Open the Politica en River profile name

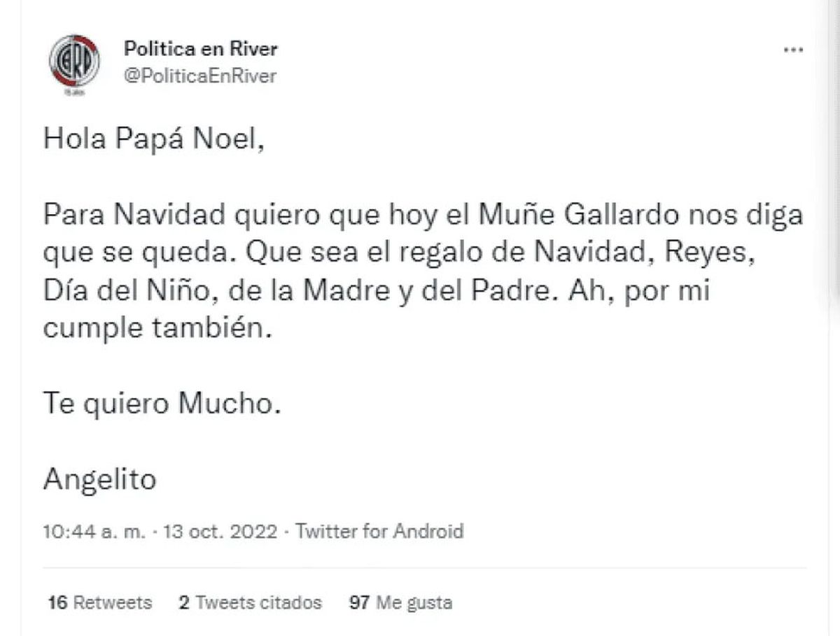(x=200, y=48)
